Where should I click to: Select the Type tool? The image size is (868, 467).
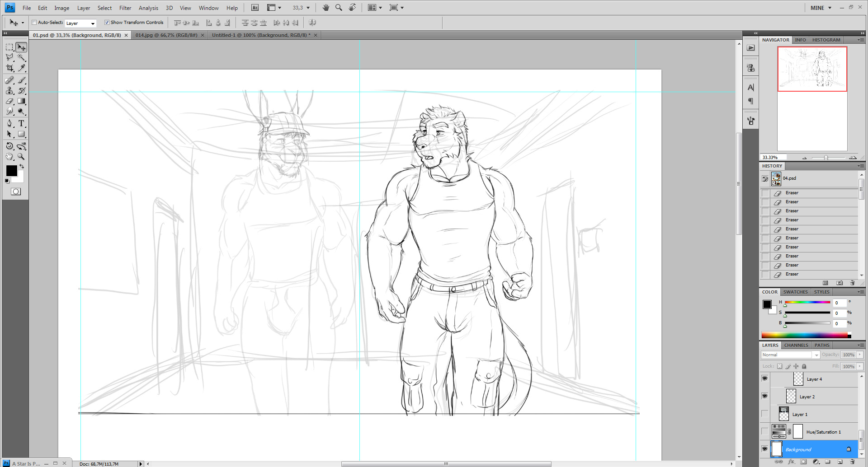point(21,123)
